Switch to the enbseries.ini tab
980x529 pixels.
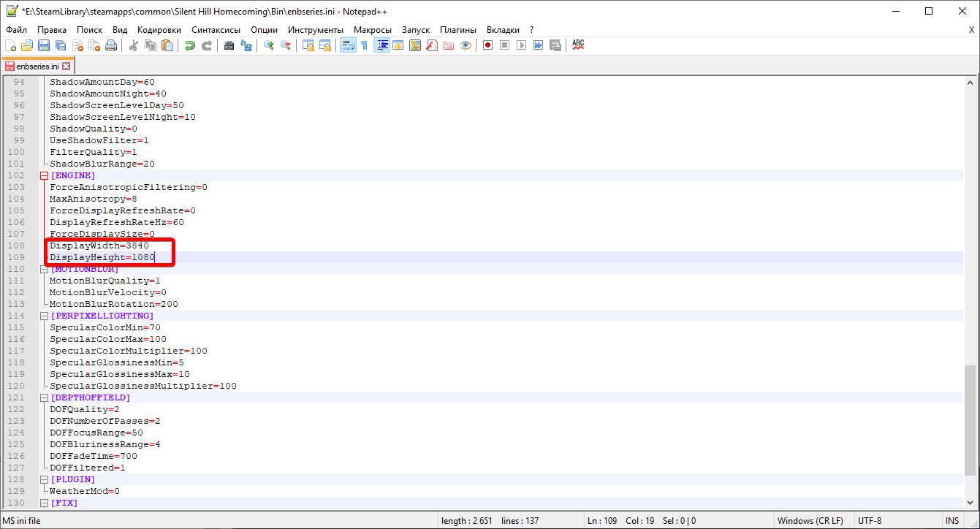(x=37, y=66)
